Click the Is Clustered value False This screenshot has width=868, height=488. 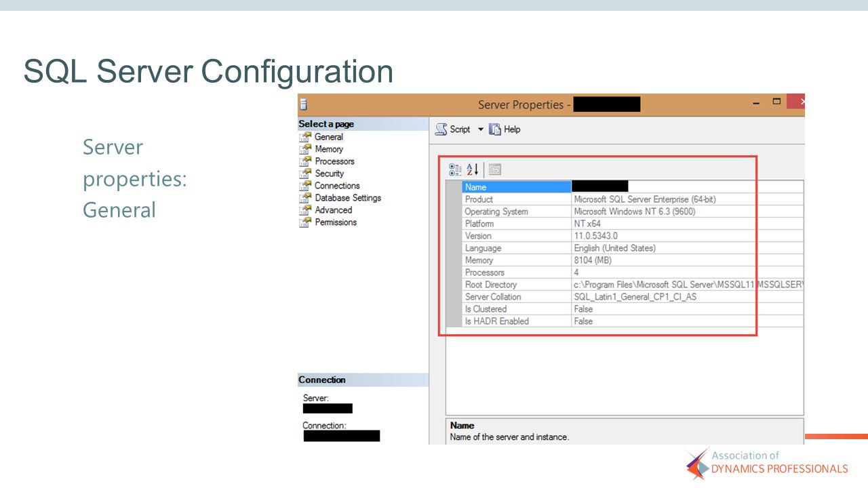[583, 309]
